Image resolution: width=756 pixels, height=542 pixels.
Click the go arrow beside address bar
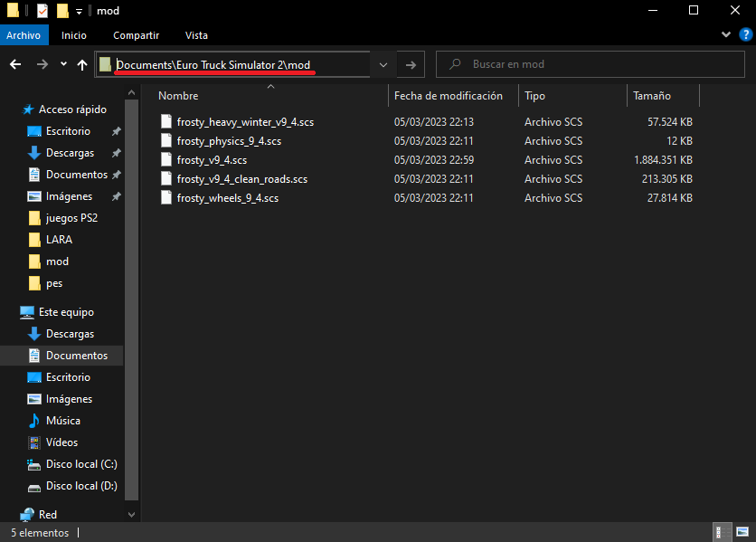[411, 64]
